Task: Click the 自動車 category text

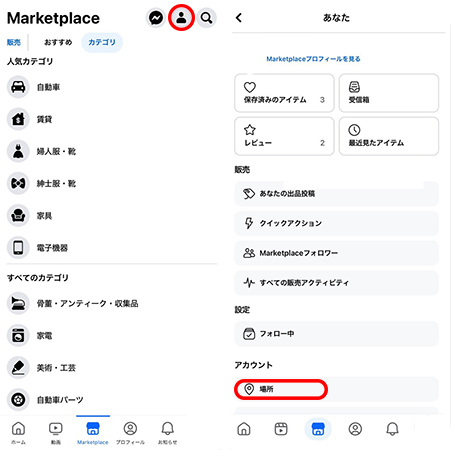Action: [x=48, y=87]
